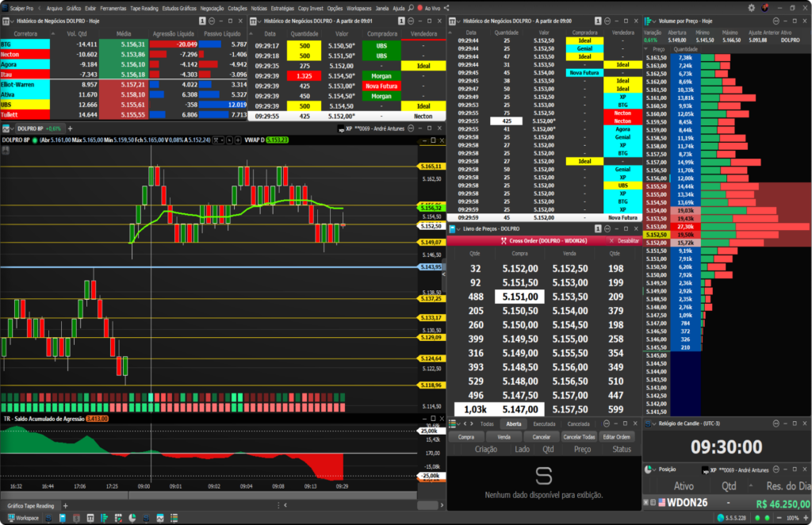The height and width of the screenshot is (525, 812).
Task: Switch to the Executada orders tab
Action: (544, 424)
